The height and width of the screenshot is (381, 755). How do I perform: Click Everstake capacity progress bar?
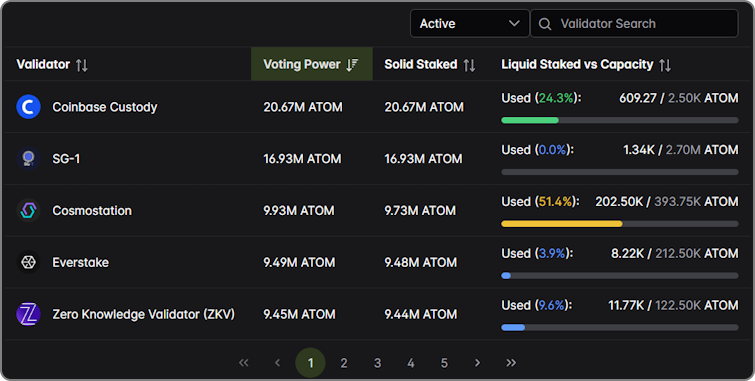(x=620, y=276)
